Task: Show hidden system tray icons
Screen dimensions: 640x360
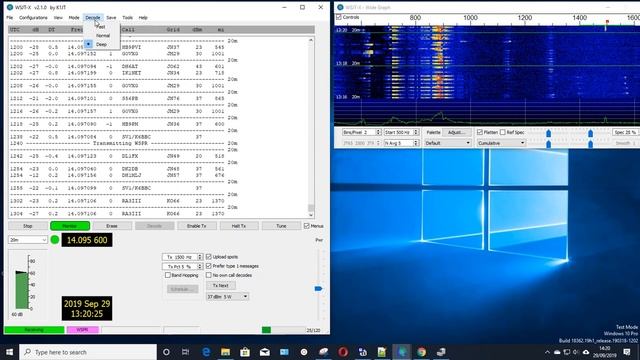Action: click(547, 352)
